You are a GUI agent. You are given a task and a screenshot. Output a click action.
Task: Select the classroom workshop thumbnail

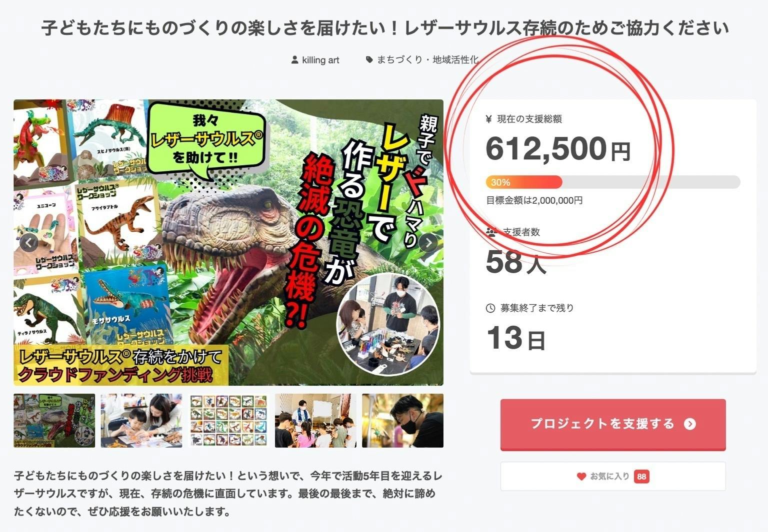pos(315,421)
